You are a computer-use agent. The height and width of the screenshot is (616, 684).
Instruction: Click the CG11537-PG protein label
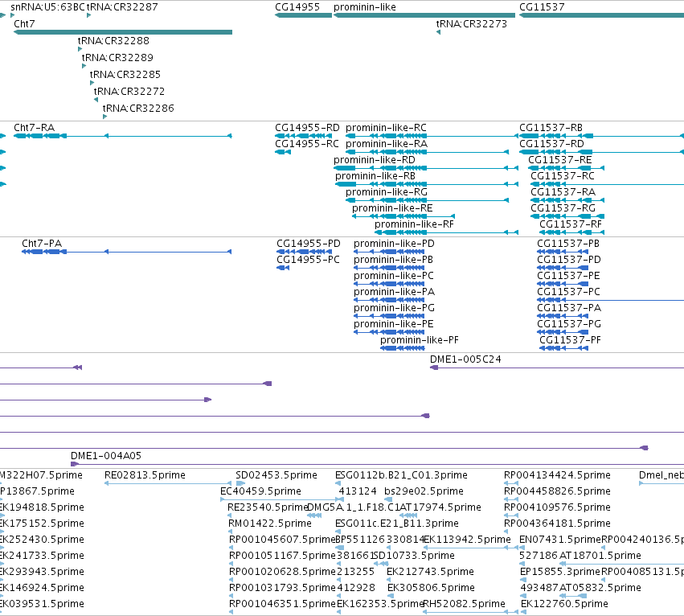pos(569,324)
